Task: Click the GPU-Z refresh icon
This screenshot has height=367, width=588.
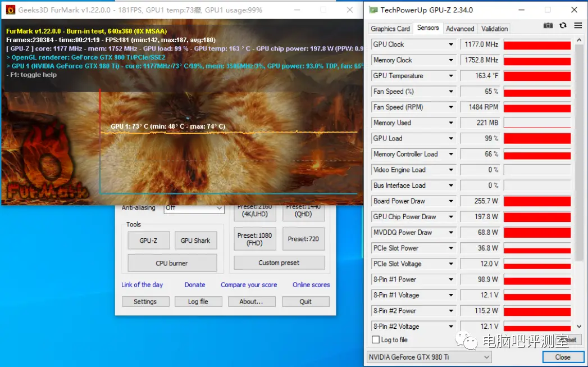Action: click(563, 25)
